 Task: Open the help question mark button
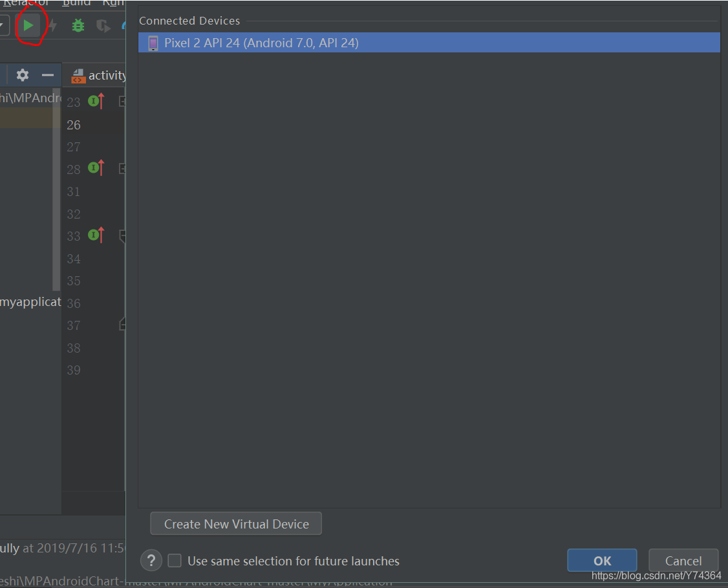coord(151,560)
